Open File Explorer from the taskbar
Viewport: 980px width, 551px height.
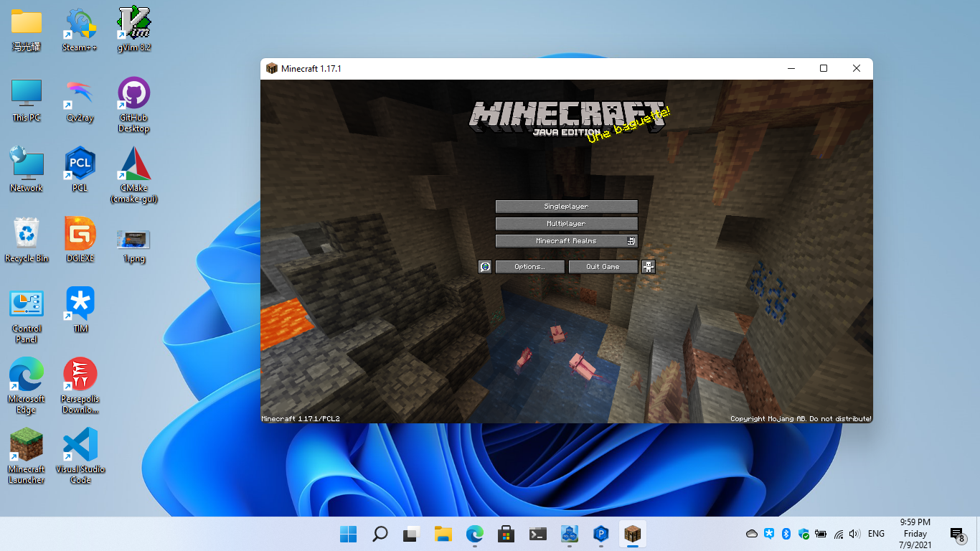pyautogui.click(x=443, y=534)
